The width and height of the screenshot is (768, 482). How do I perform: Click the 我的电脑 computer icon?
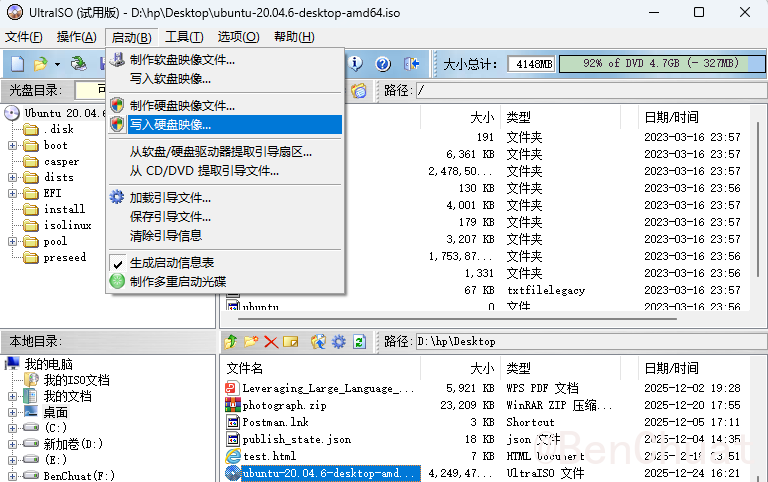coord(12,364)
